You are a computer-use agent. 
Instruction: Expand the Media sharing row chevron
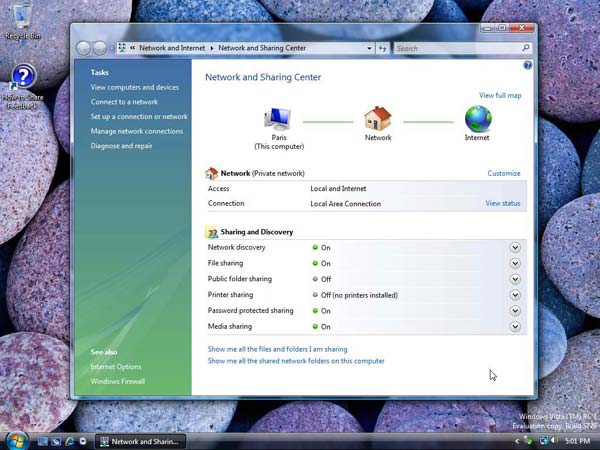point(515,327)
